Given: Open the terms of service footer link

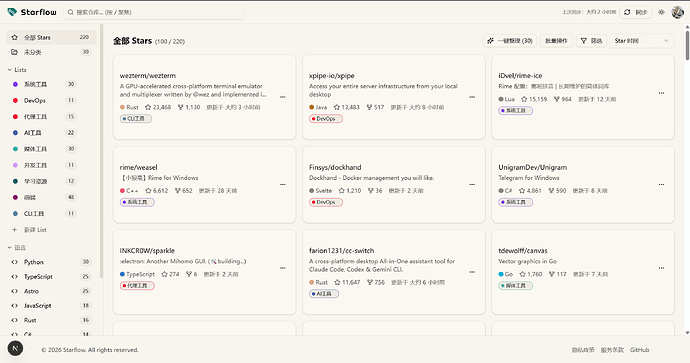Looking at the screenshot, I should coord(612,350).
